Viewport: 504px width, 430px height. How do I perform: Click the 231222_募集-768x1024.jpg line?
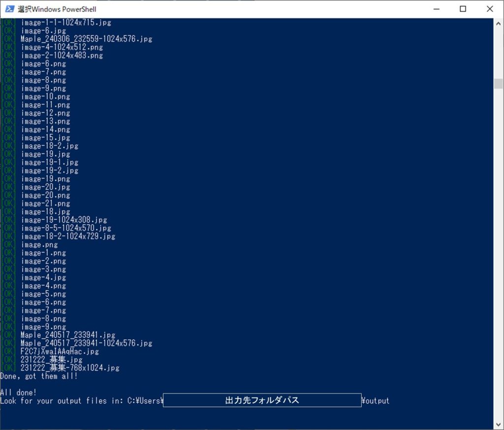pos(70,368)
